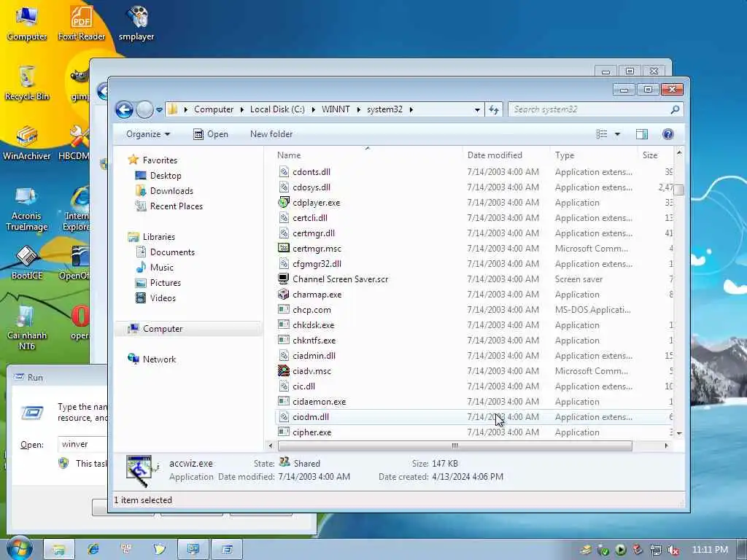Open the WinArchiver desktop icon

click(27, 143)
